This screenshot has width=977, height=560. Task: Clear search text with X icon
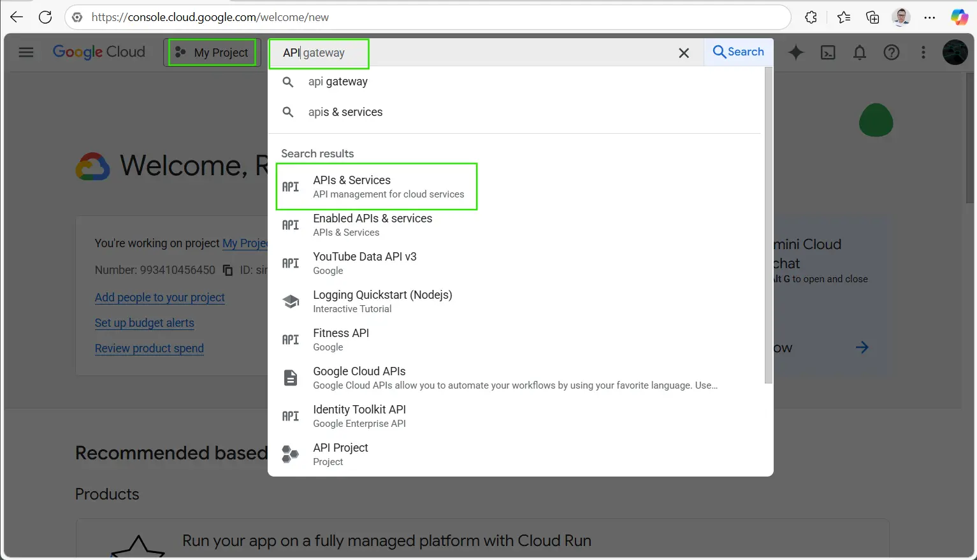(x=684, y=53)
